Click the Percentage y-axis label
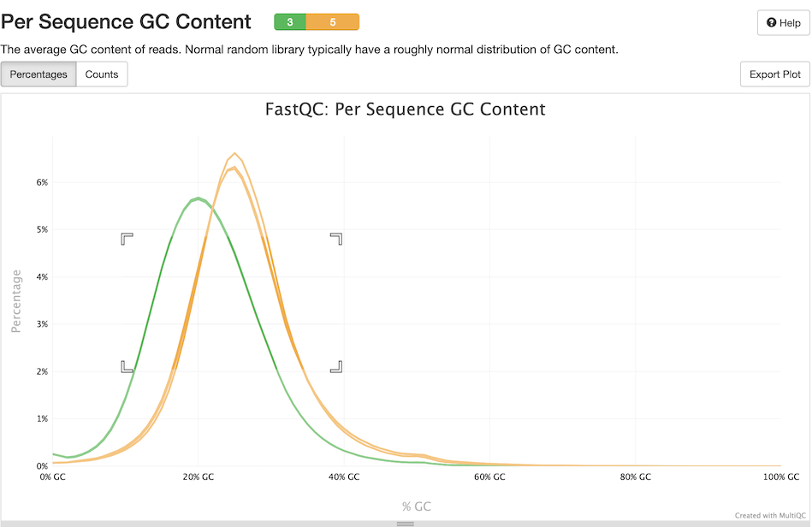 pyautogui.click(x=15, y=301)
